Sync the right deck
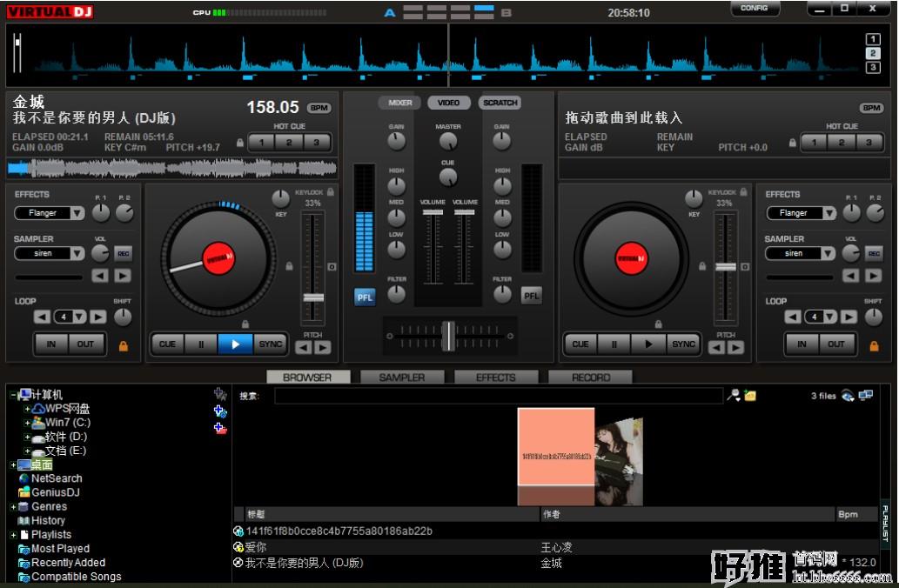899x588 pixels. [x=683, y=344]
